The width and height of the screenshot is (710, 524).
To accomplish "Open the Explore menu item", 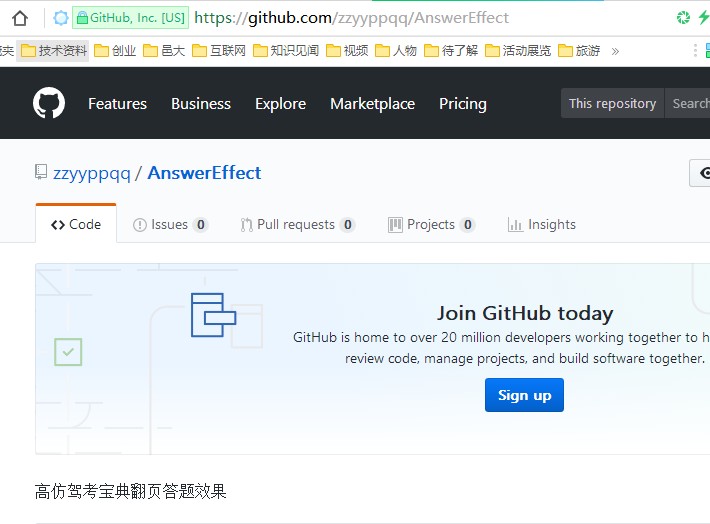I will click(280, 104).
